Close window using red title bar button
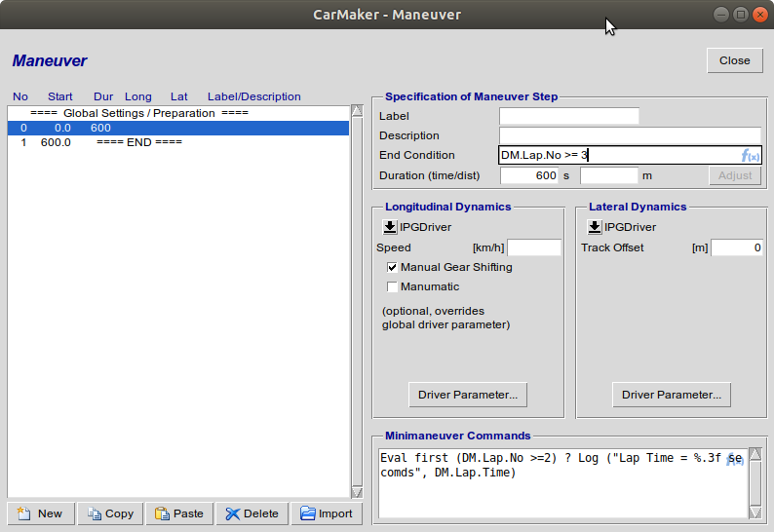Viewport: 774px width, 532px height. click(x=760, y=15)
